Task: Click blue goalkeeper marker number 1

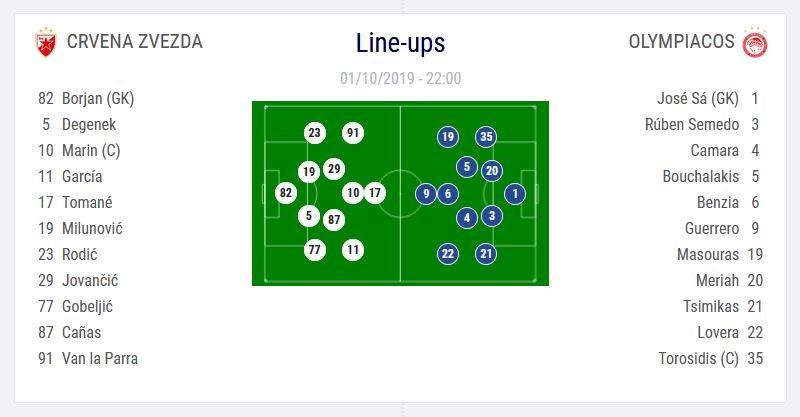Action: click(514, 193)
